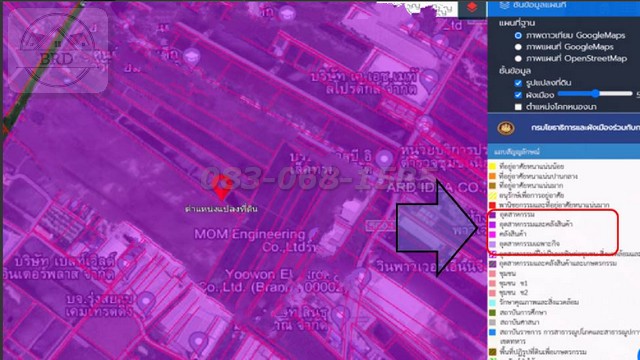This screenshot has width=640, height=360.
Task: Choose ภาพแผนที่ OpenStreetMap base map
Action: pyautogui.click(x=518, y=58)
